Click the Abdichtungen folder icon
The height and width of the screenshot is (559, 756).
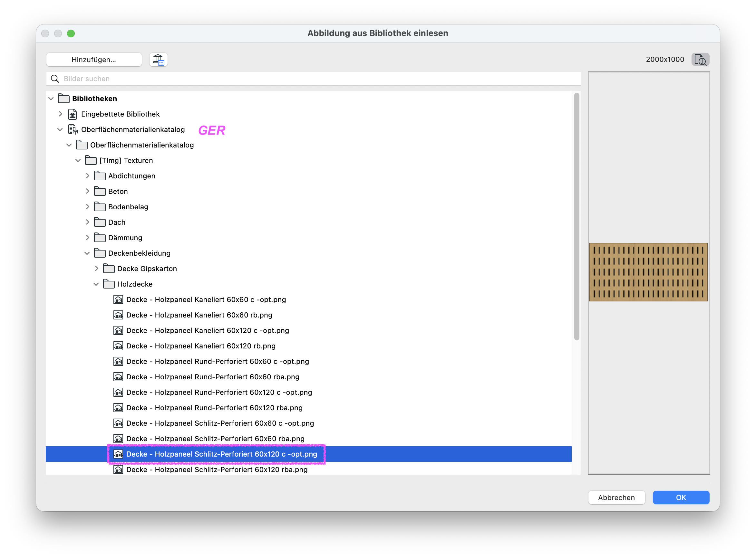(x=100, y=176)
